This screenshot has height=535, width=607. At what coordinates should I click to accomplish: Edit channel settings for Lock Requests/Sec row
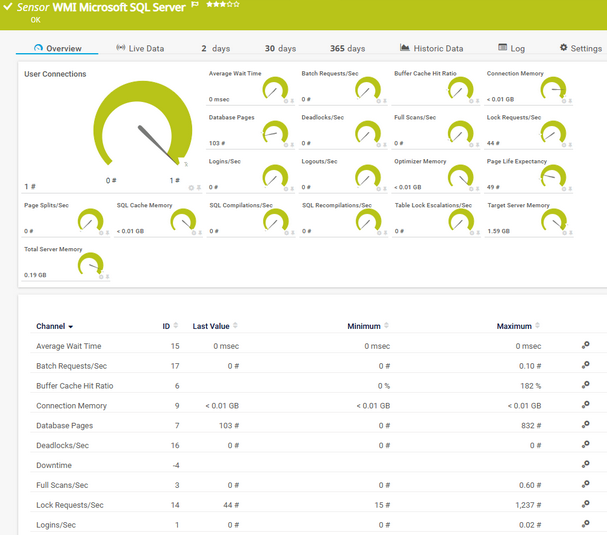585,504
